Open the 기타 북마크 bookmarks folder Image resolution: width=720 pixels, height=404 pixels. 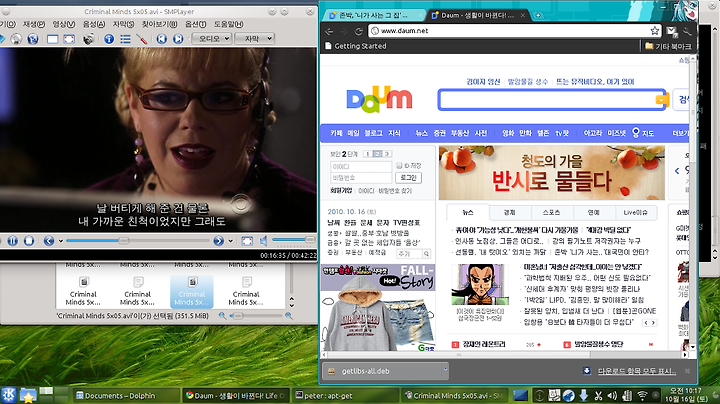(668, 46)
